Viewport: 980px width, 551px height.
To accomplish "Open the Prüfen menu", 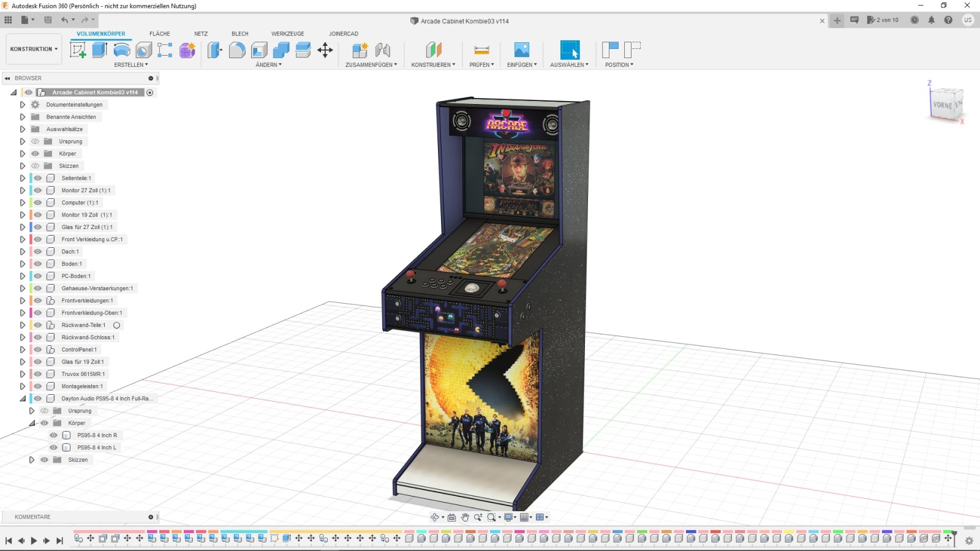I will [481, 65].
